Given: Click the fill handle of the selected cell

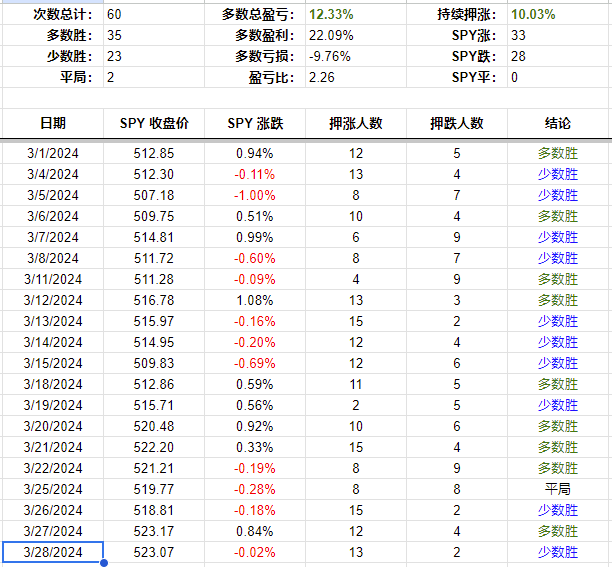Looking at the screenshot, I should point(104,563).
